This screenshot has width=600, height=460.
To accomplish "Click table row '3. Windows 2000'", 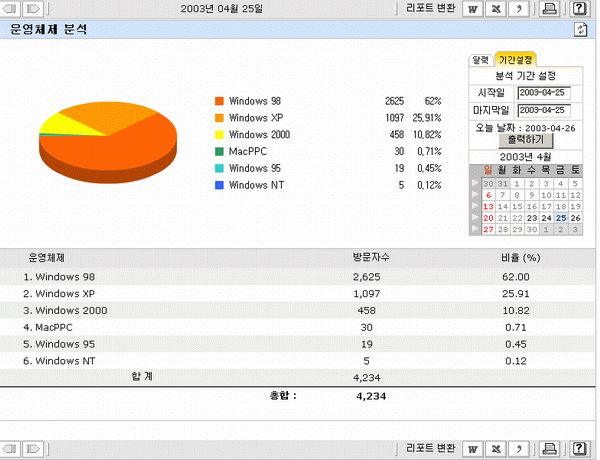I will click(297, 310).
